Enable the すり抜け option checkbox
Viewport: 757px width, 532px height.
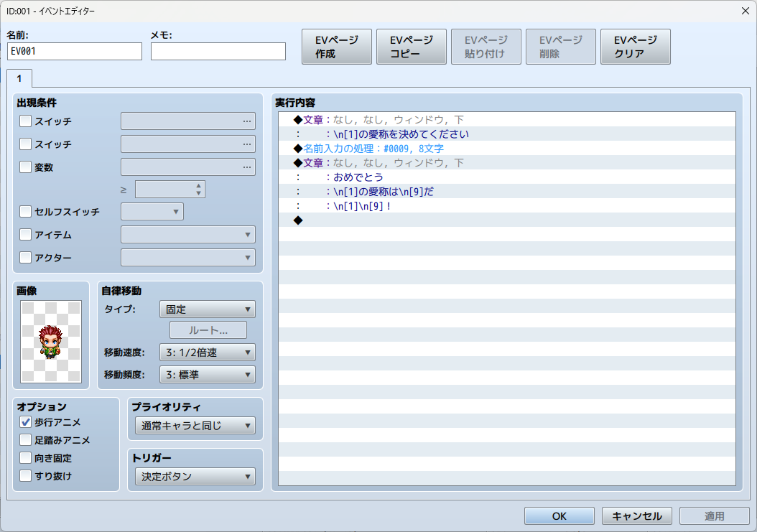pos(26,475)
